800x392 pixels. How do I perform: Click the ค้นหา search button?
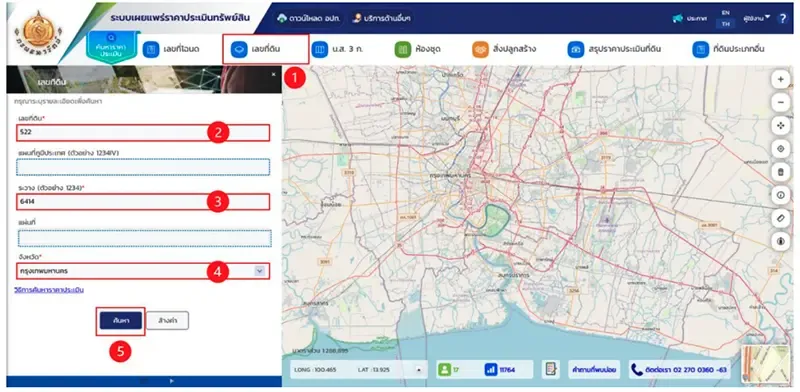pos(120,321)
